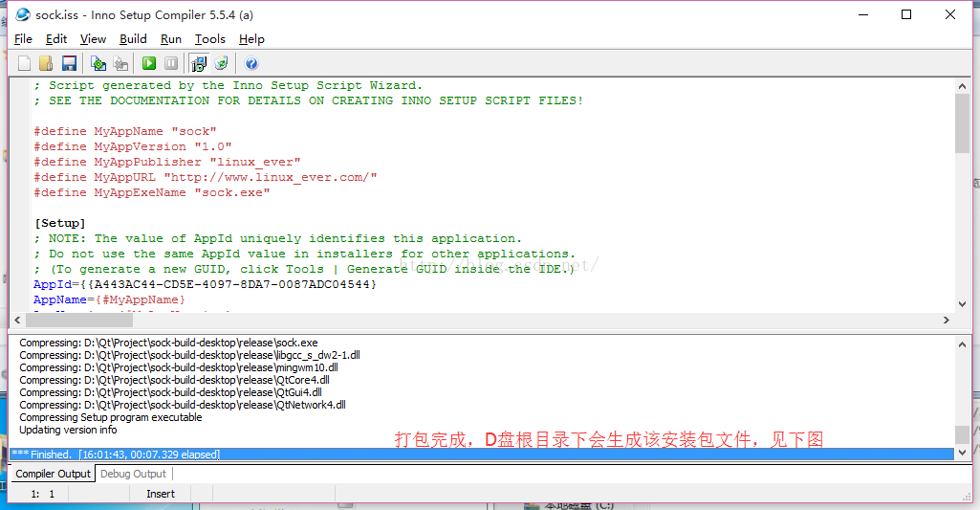Image resolution: width=980 pixels, height=510 pixels.
Task: Open the Run menu
Action: coord(170,39)
